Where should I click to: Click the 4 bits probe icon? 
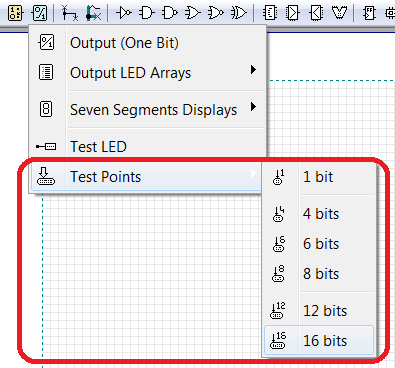pyautogui.click(x=278, y=214)
